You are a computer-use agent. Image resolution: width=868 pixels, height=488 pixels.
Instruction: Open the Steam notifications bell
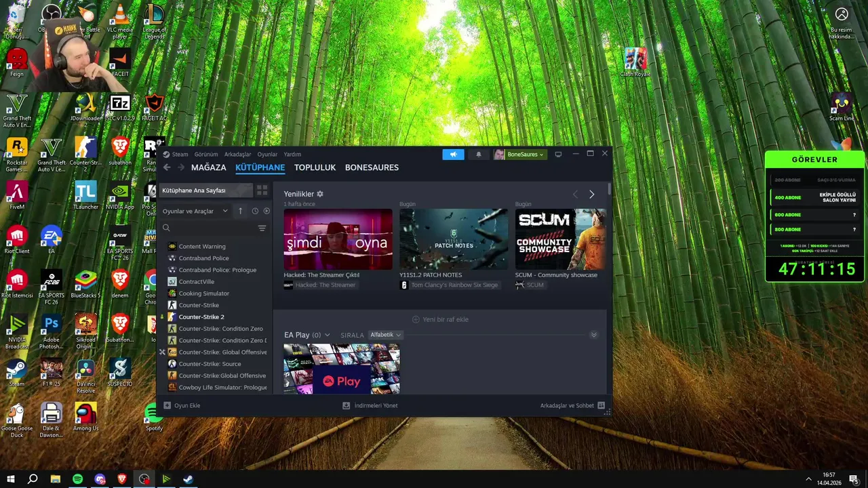point(478,155)
